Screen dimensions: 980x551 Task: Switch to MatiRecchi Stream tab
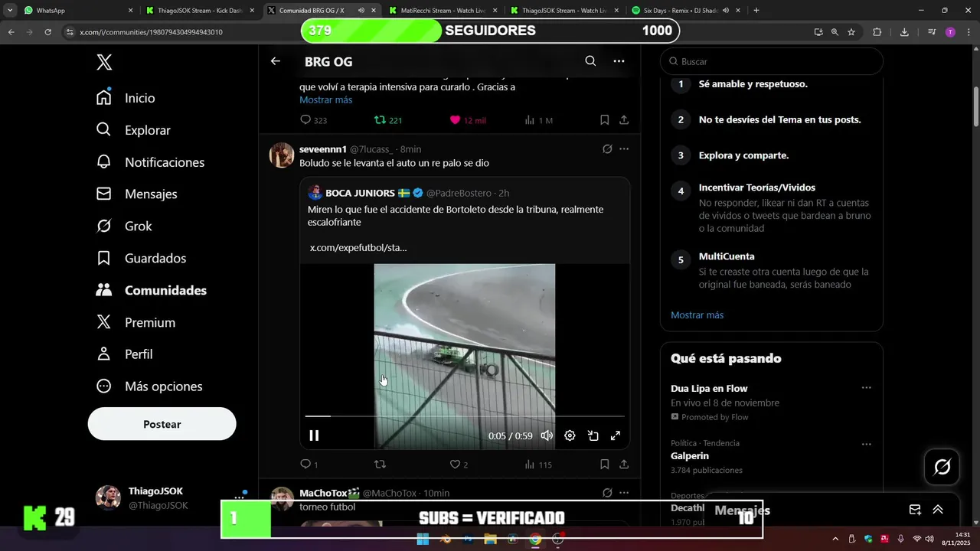[444, 11]
